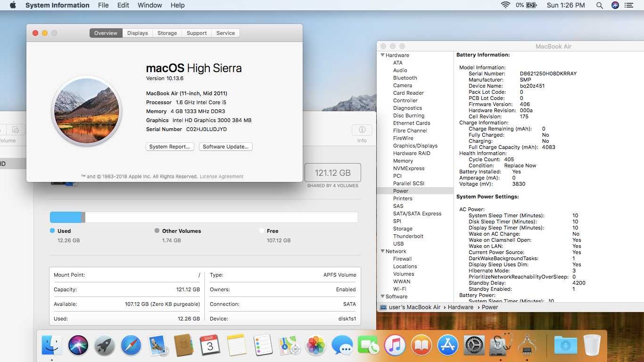Open Maps icon in the dock
Image resolution: width=644 pixels, height=362 pixels.
click(x=289, y=346)
